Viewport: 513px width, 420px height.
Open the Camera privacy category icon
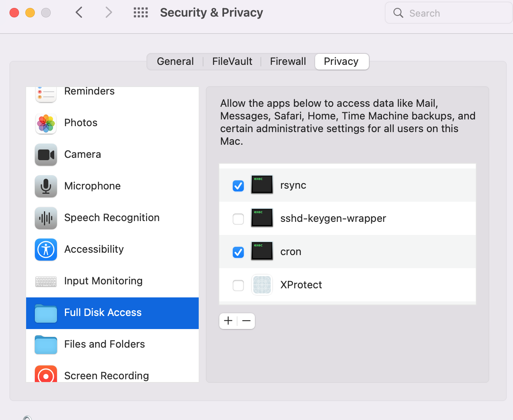[x=46, y=155]
